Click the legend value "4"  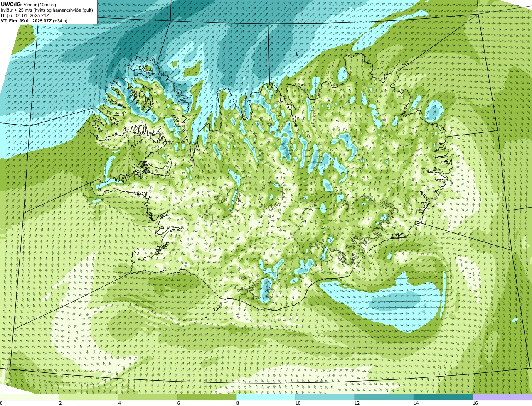119,403
